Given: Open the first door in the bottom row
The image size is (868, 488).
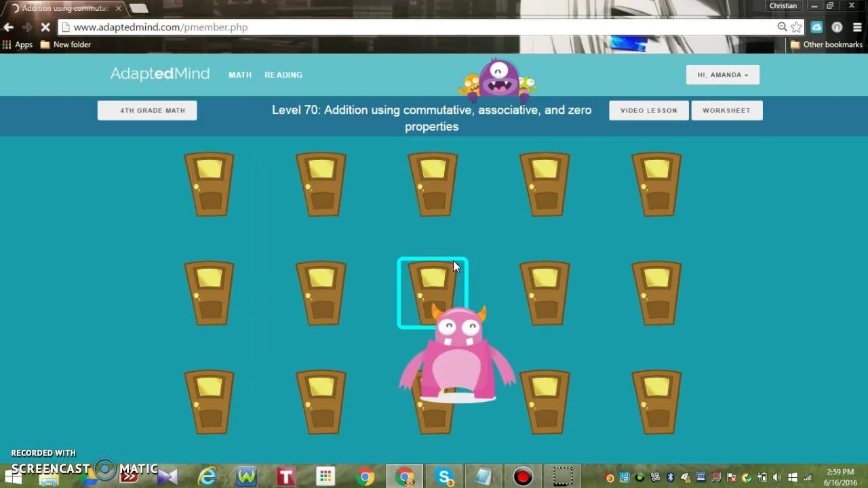Looking at the screenshot, I should click(210, 401).
